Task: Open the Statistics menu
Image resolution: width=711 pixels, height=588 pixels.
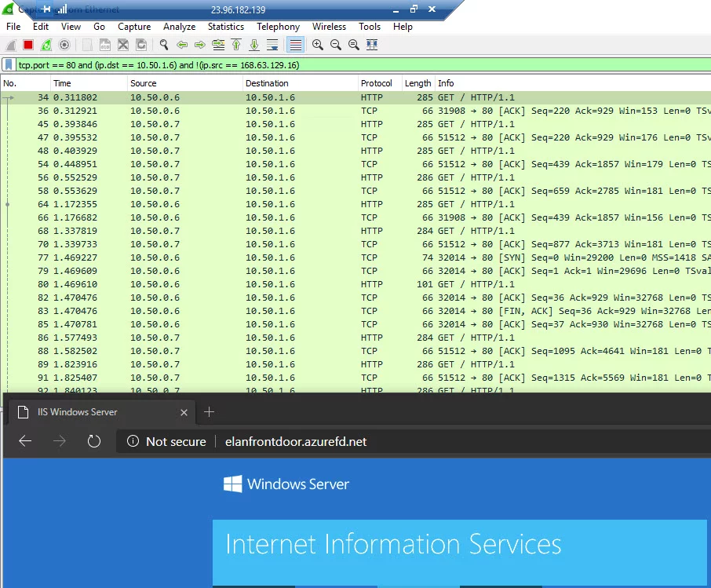Action: coord(226,27)
